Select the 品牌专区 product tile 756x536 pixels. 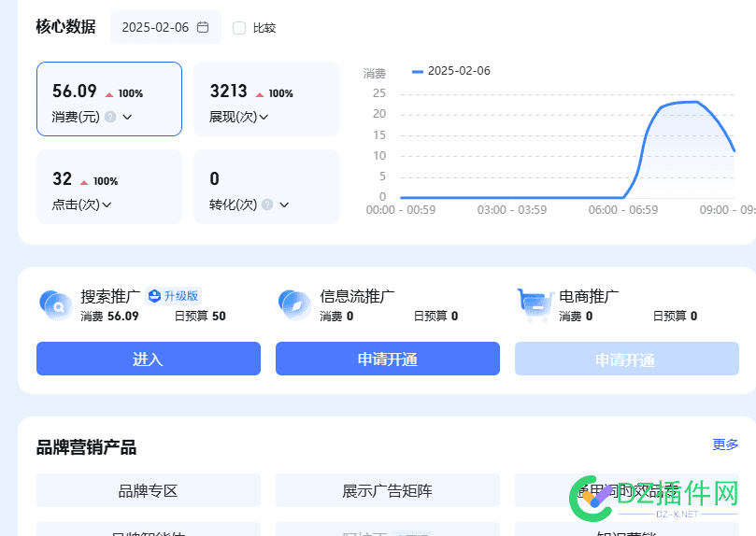point(148,490)
